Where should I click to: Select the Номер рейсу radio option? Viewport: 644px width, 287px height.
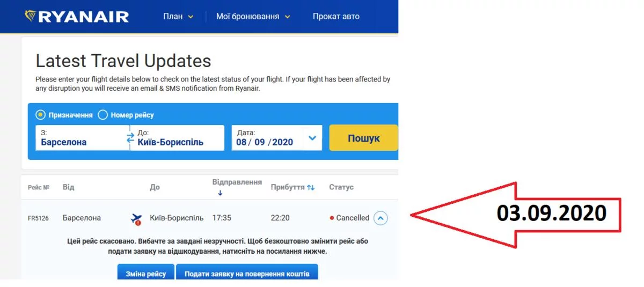click(x=103, y=115)
